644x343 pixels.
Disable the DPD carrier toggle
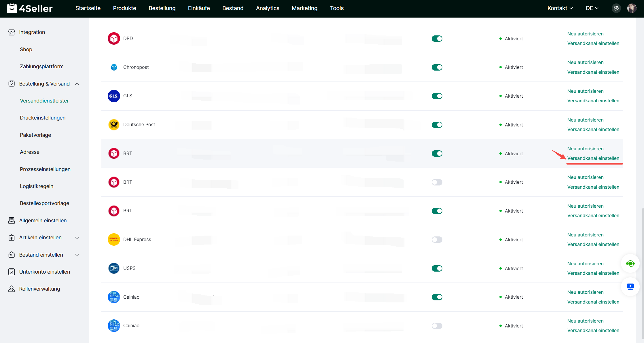tap(437, 39)
